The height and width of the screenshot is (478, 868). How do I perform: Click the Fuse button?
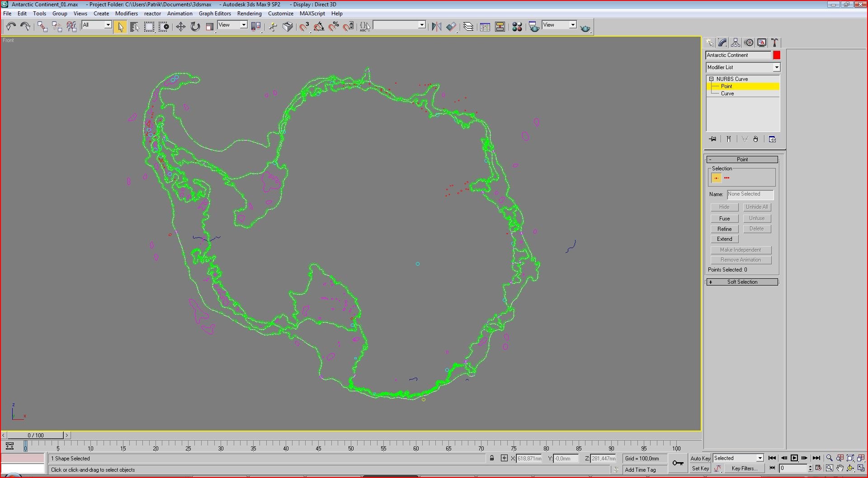tap(725, 219)
